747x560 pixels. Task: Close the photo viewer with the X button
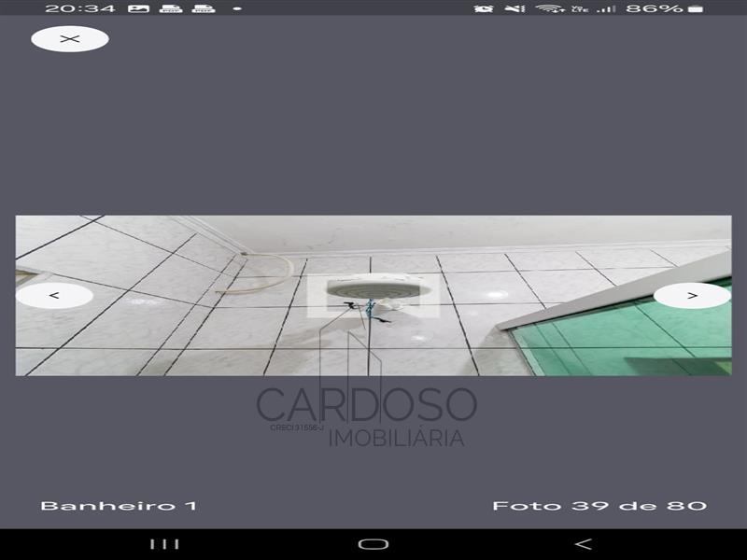(69, 39)
